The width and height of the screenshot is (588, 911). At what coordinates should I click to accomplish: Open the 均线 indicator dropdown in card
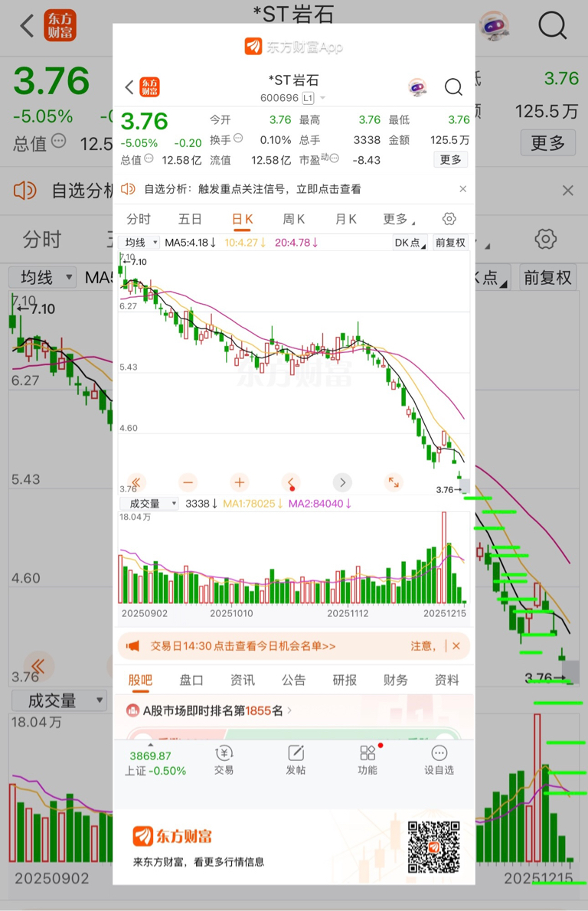139,242
